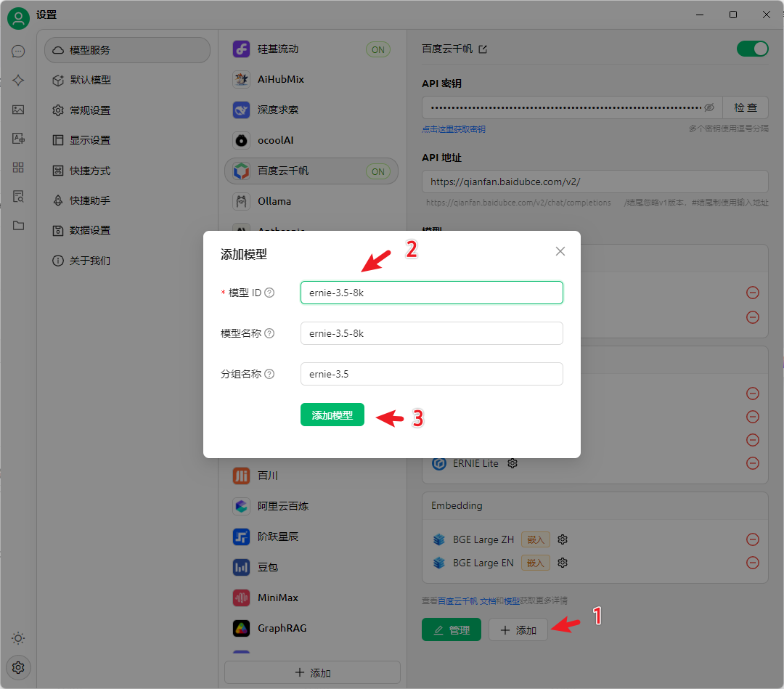Image resolution: width=784 pixels, height=689 pixels.
Task: Remove BGE Large ZH with minus icon
Action: (753, 539)
